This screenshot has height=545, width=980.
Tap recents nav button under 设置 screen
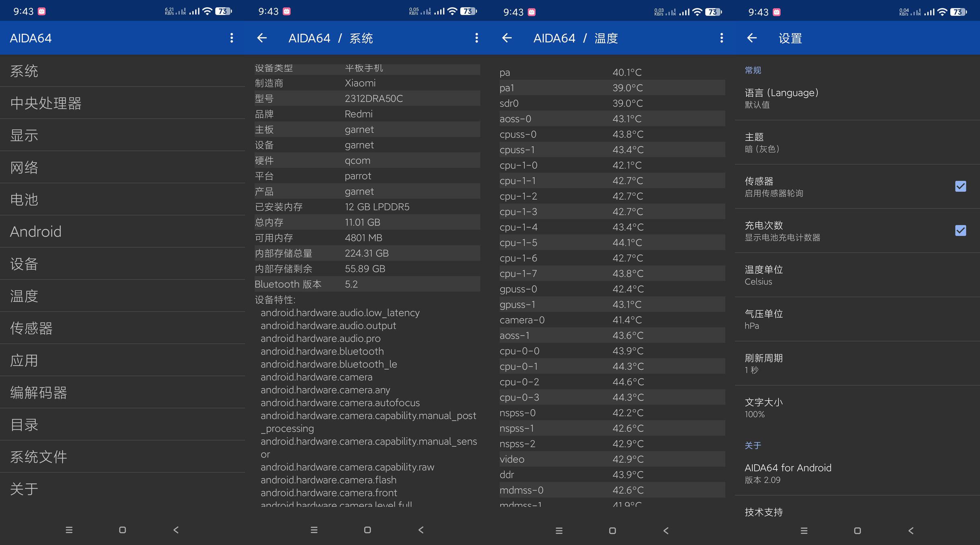804,531
